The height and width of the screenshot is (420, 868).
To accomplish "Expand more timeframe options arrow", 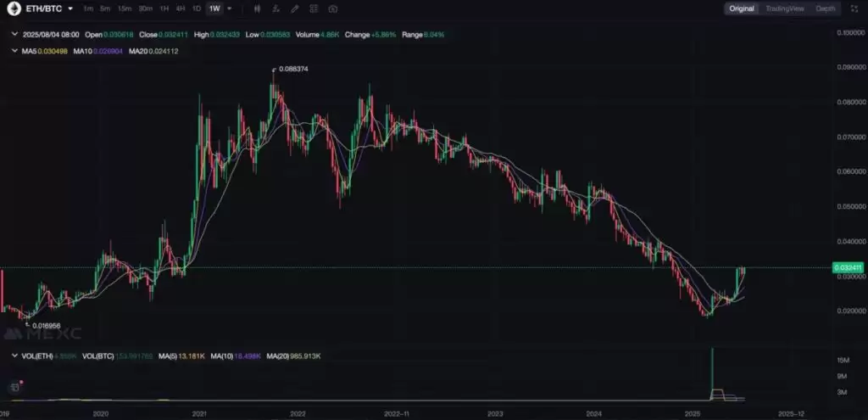I will [x=230, y=8].
